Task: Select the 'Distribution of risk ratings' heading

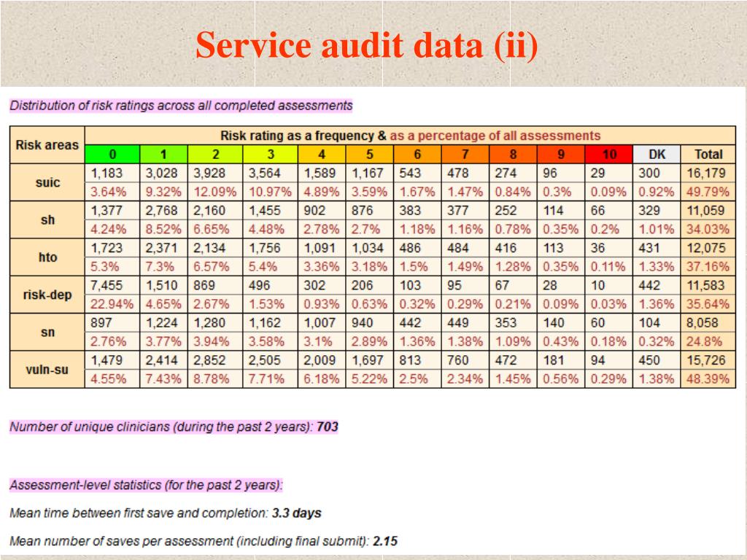Action: (x=181, y=105)
